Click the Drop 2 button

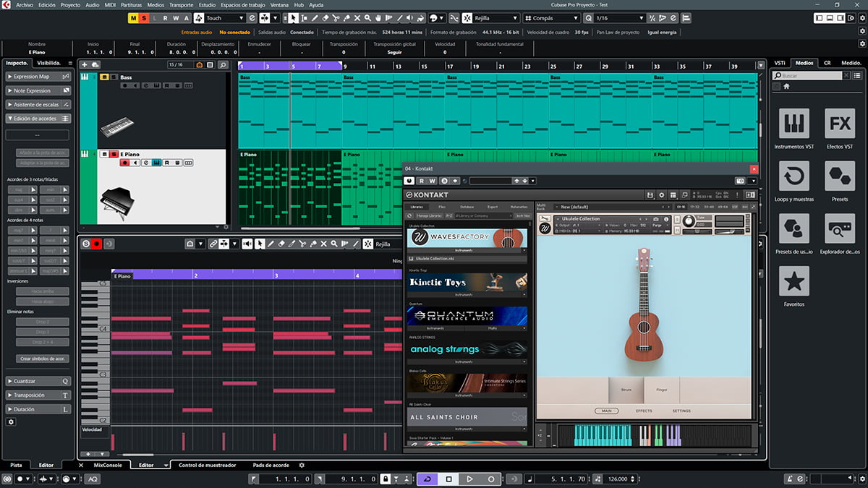click(x=43, y=322)
